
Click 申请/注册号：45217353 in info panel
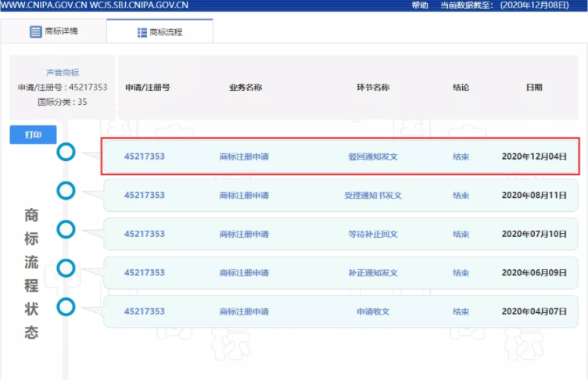63,88
